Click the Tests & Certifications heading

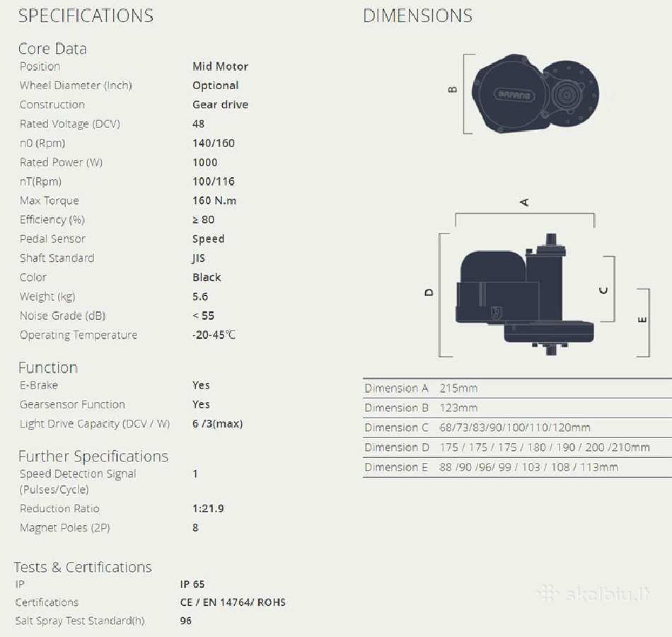[x=83, y=567]
